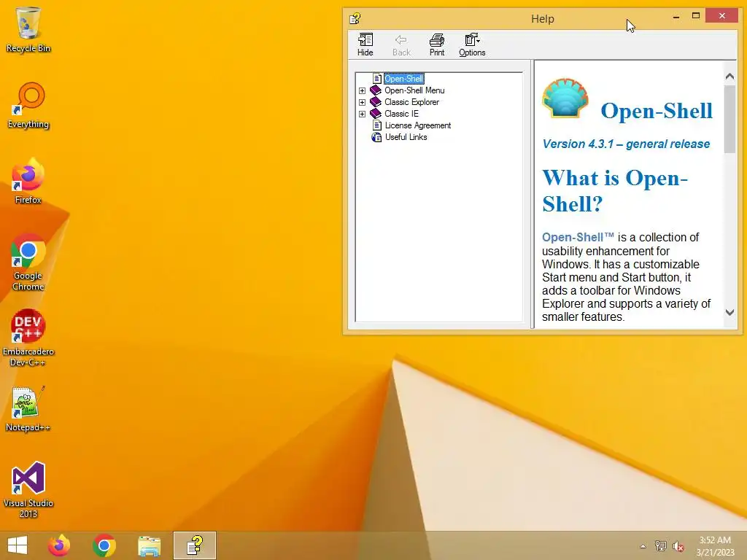The width and height of the screenshot is (747, 560).
Task: Click the Classic Explorer purple book icon
Action: pyautogui.click(x=376, y=102)
